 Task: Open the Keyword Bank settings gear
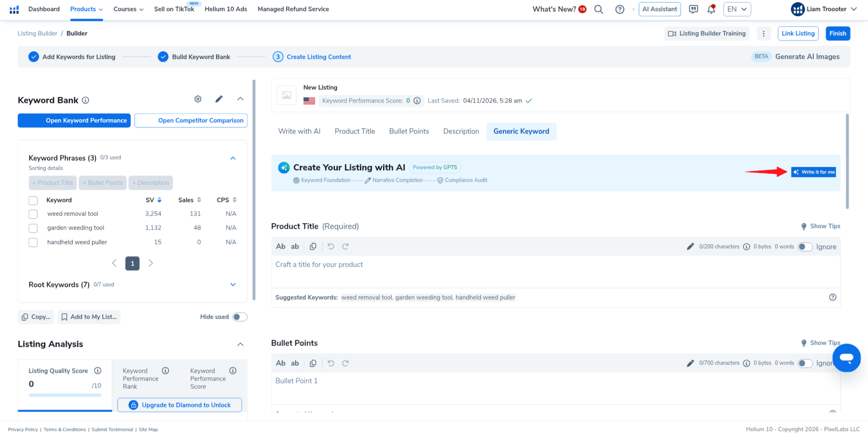click(x=198, y=99)
